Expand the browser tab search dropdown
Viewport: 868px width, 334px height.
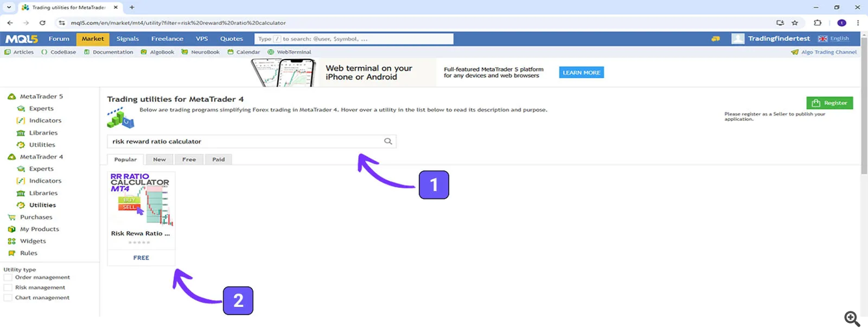9,8
